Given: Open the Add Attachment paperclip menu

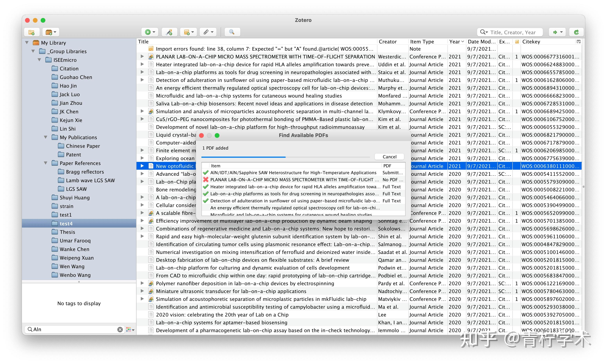Looking at the screenshot, I should click(x=208, y=32).
